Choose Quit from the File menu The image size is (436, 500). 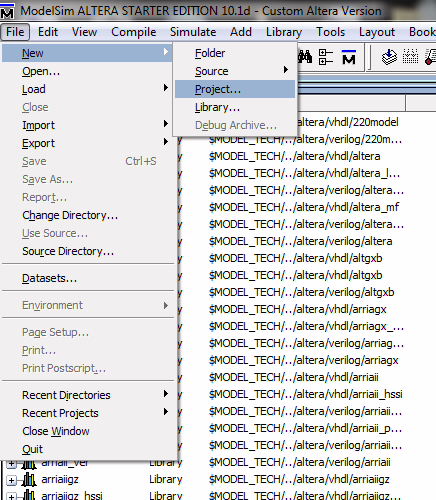87,449
